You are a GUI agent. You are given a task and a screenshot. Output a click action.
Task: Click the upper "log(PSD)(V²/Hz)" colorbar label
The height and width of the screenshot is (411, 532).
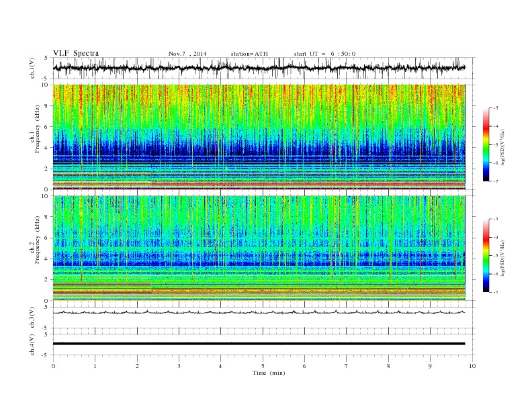(503, 146)
